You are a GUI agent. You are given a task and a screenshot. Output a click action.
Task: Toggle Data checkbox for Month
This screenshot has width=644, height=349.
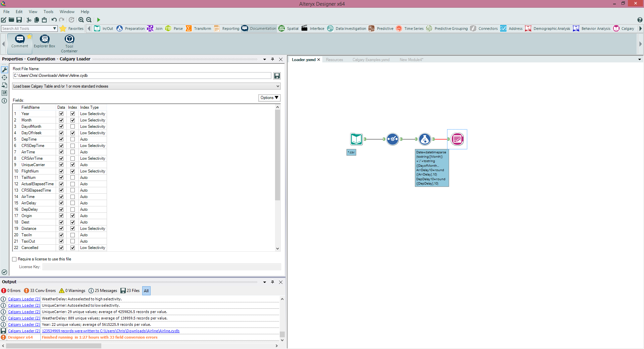(x=61, y=120)
